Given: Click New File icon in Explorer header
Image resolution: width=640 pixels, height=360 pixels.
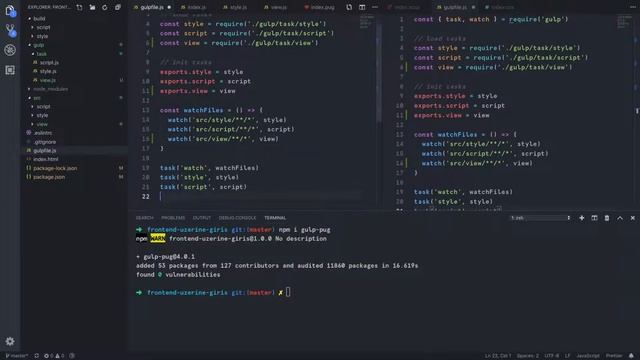Looking at the screenshot, I should click(x=80, y=7).
